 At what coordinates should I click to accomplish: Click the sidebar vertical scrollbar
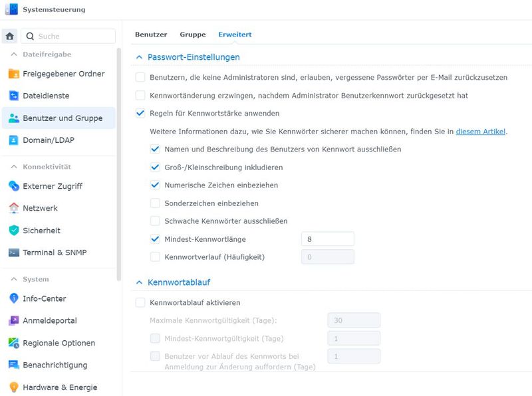(119, 164)
